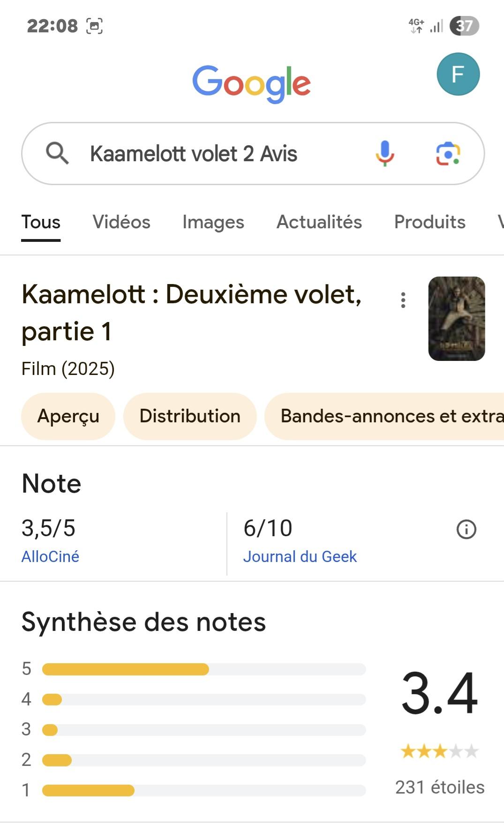Open the three-dot options menu
The image size is (504, 840).
403,300
